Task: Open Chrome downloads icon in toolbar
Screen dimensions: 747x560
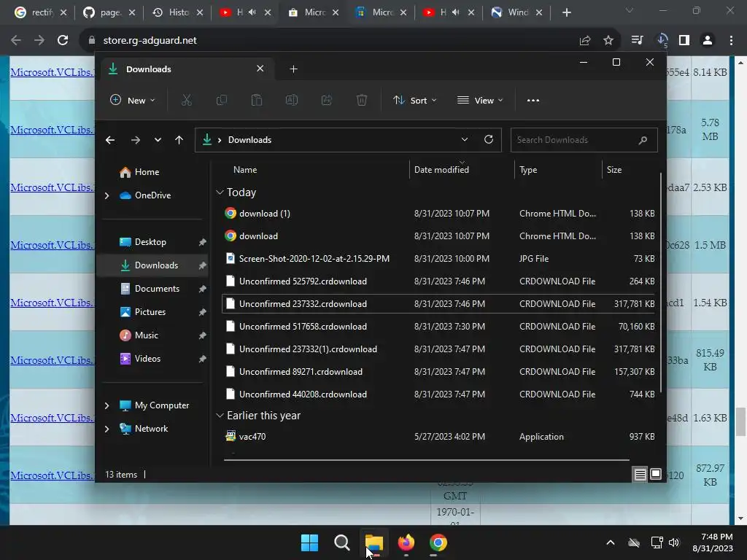Action: 662,41
